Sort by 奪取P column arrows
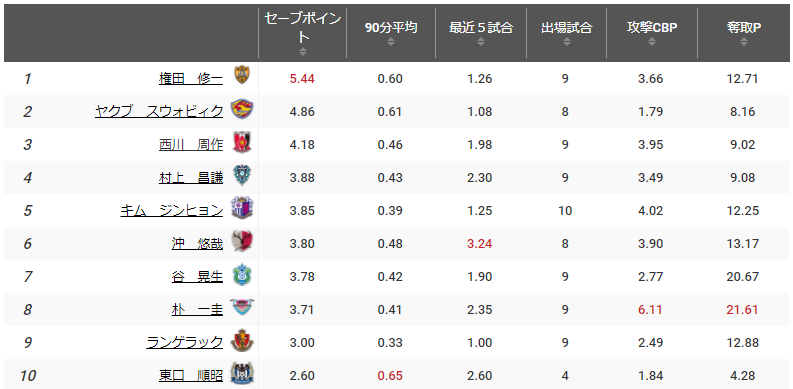This screenshot has width=793, height=389. click(743, 42)
